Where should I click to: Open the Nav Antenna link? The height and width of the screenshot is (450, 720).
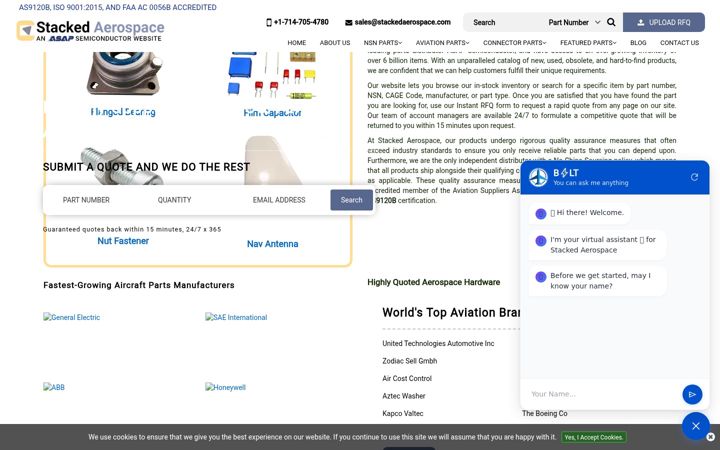coord(272,244)
